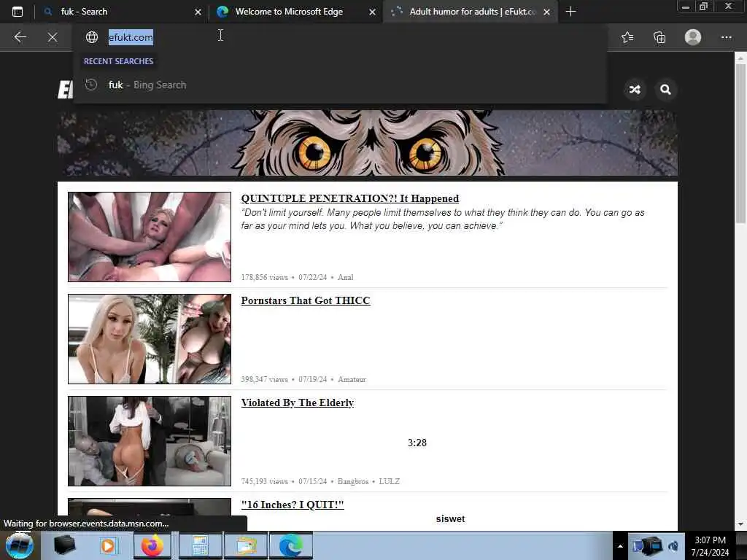This screenshot has width=747, height=560.
Task: Click the "07/22/24" date text
Action: click(x=312, y=277)
